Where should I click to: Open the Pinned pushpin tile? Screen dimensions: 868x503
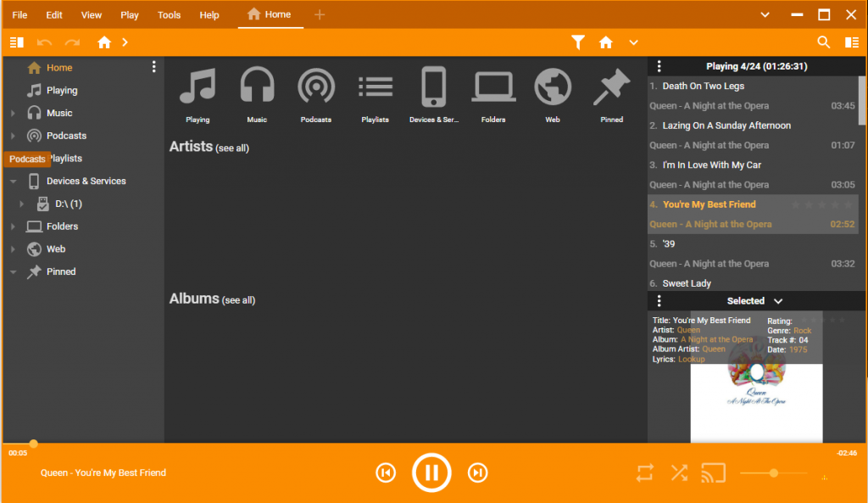[612, 95]
